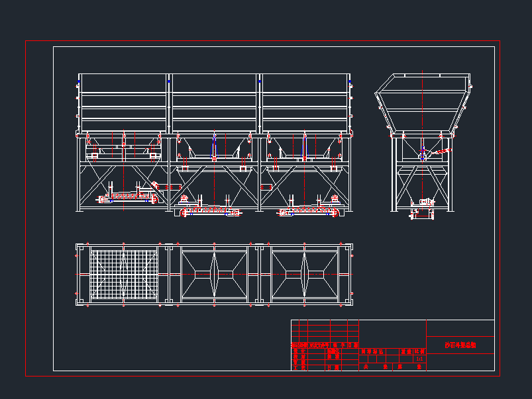Click the drawing title text in title block
The width and height of the screenshot is (532, 399).
coord(460,345)
